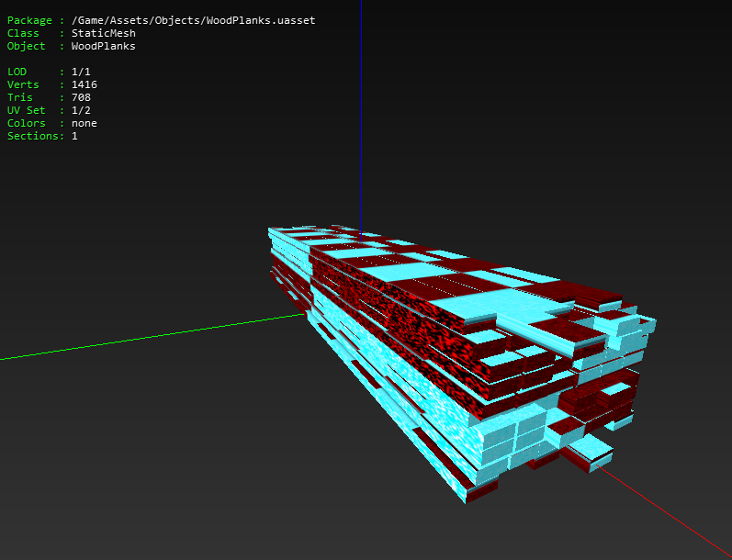Screen dimensions: 732x560
Task: Click the green Package label
Action: (29, 20)
